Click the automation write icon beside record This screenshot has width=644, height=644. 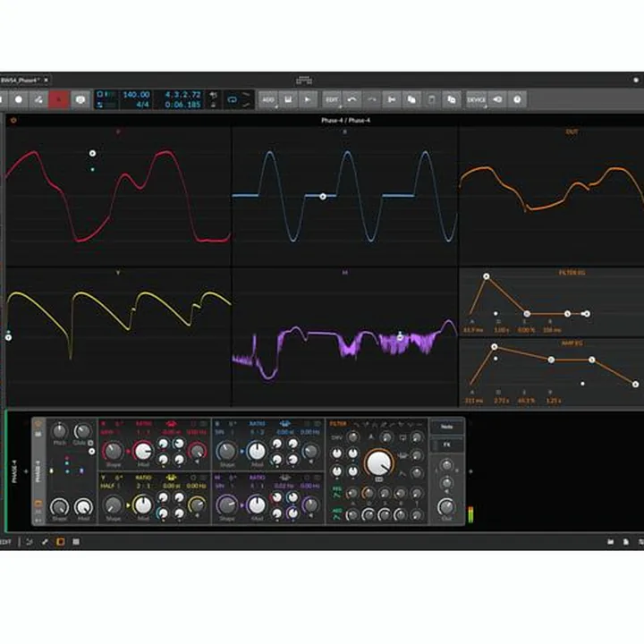coord(38,99)
